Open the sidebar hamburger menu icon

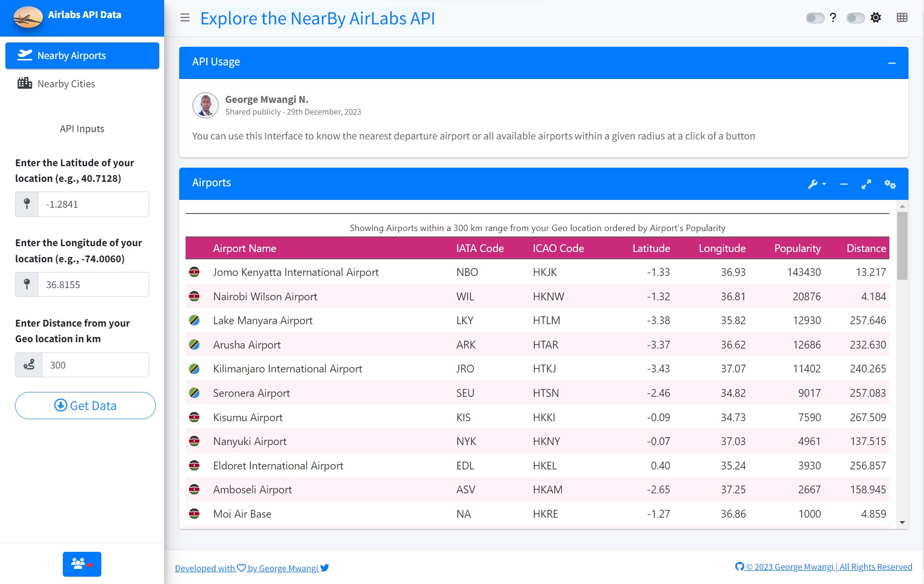[x=185, y=18]
